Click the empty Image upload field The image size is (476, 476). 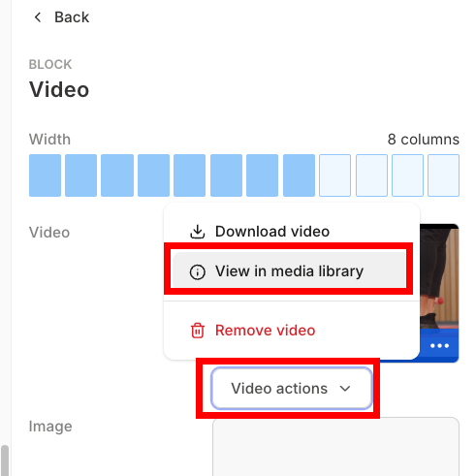(335, 446)
